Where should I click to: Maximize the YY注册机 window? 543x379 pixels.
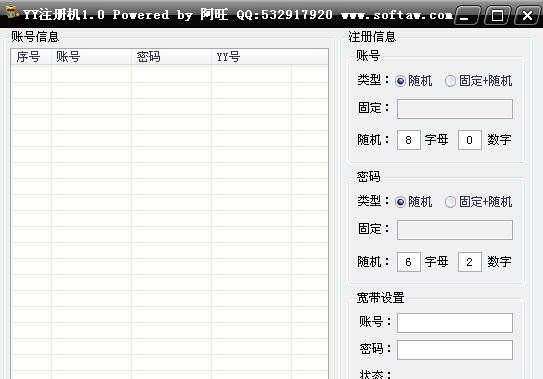[497, 16]
